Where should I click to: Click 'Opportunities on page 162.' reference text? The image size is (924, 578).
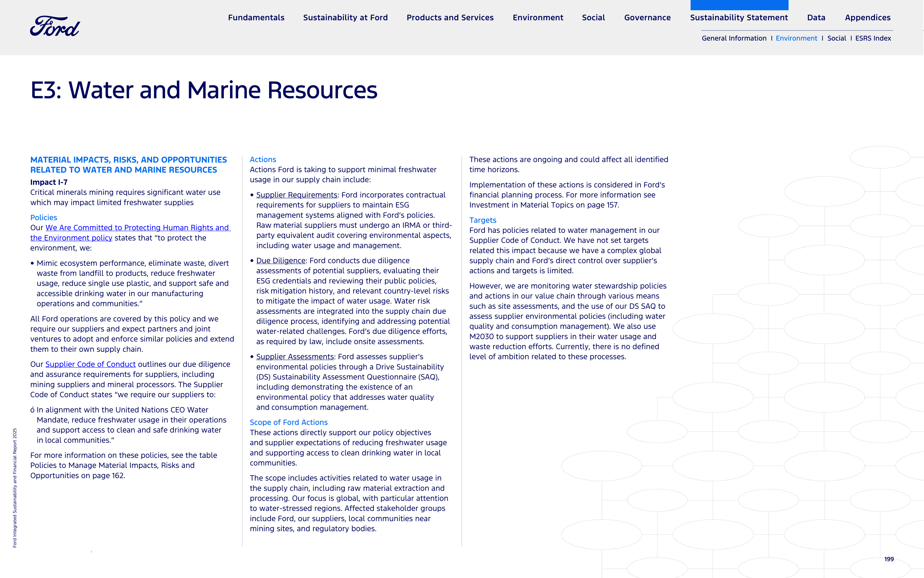(78, 476)
